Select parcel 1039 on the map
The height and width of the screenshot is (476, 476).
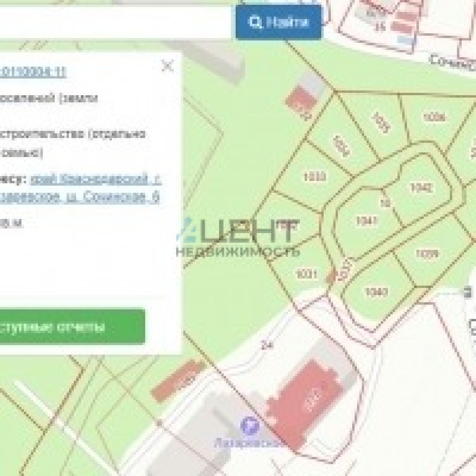[x=427, y=253]
